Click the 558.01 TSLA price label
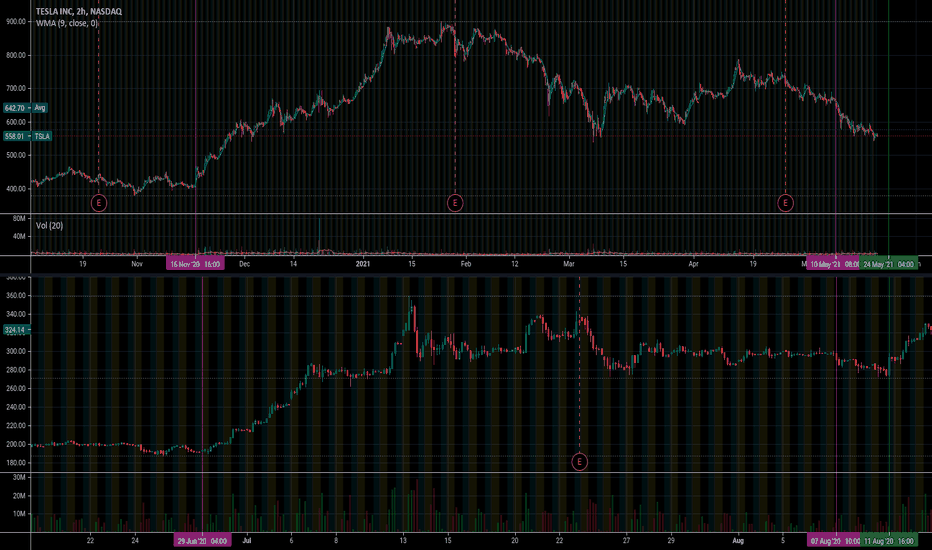 (x=28, y=136)
